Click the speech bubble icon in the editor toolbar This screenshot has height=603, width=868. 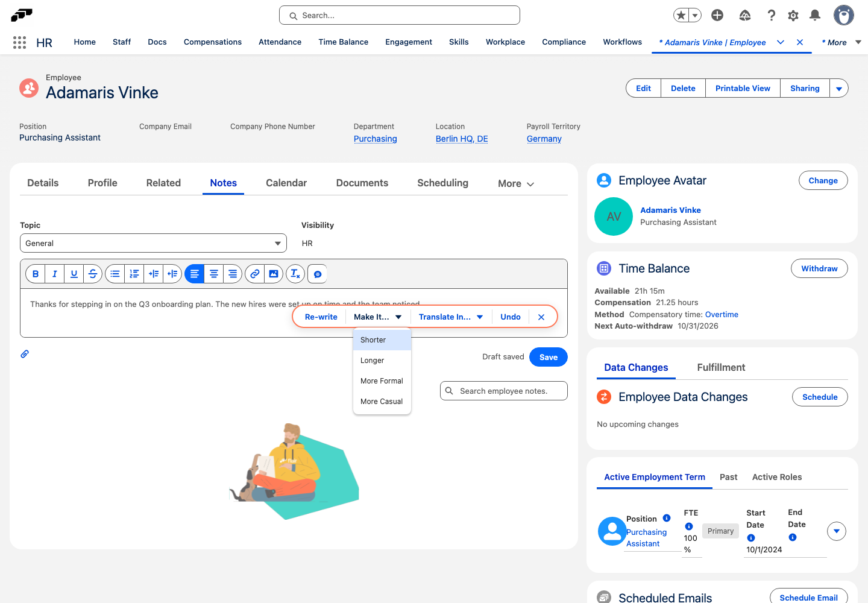pos(318,274)
